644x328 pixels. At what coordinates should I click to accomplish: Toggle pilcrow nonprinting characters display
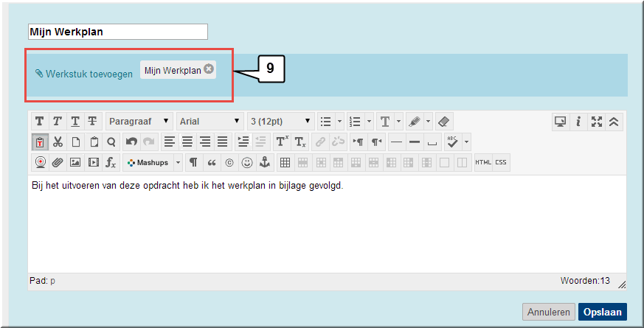click(194, 163)
